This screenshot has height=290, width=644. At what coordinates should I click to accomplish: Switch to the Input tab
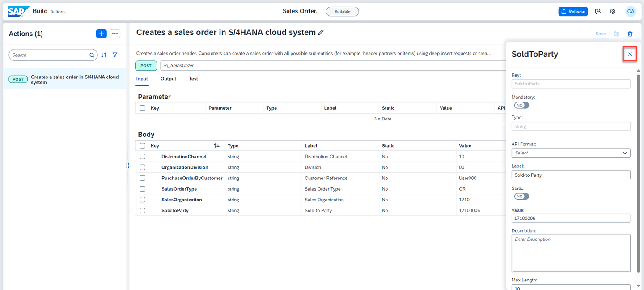click(142, 79)
